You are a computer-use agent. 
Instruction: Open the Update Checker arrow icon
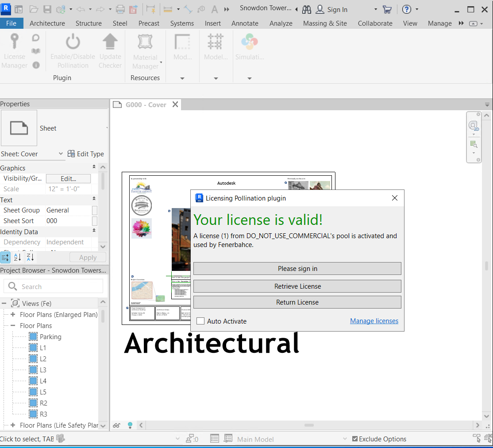110,42
